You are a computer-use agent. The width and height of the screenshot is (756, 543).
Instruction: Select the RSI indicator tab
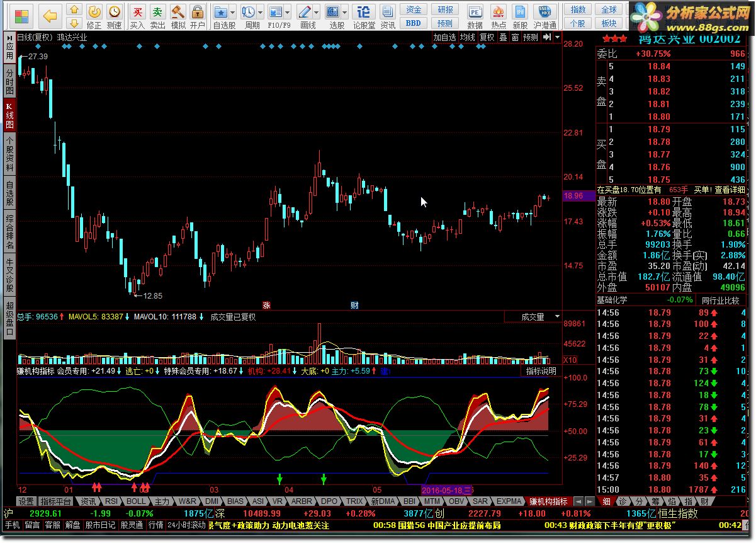tap(111, 501)
